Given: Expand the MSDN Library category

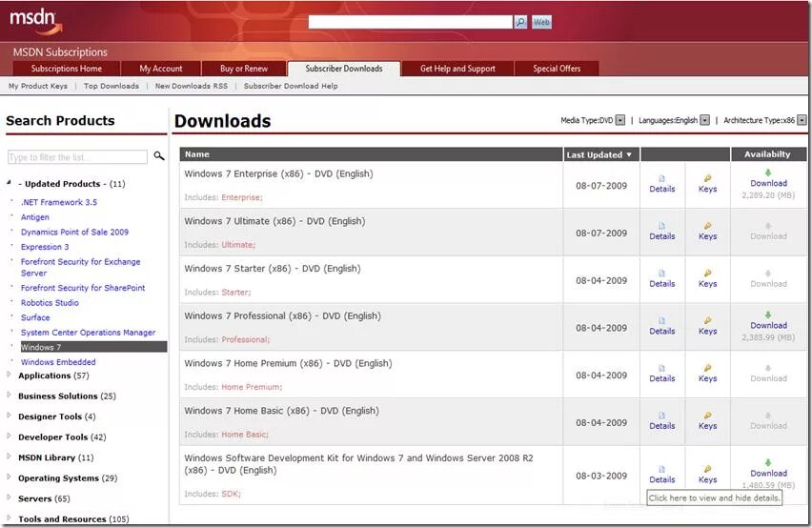Looking at the screenshot, I should pos(9,457).
